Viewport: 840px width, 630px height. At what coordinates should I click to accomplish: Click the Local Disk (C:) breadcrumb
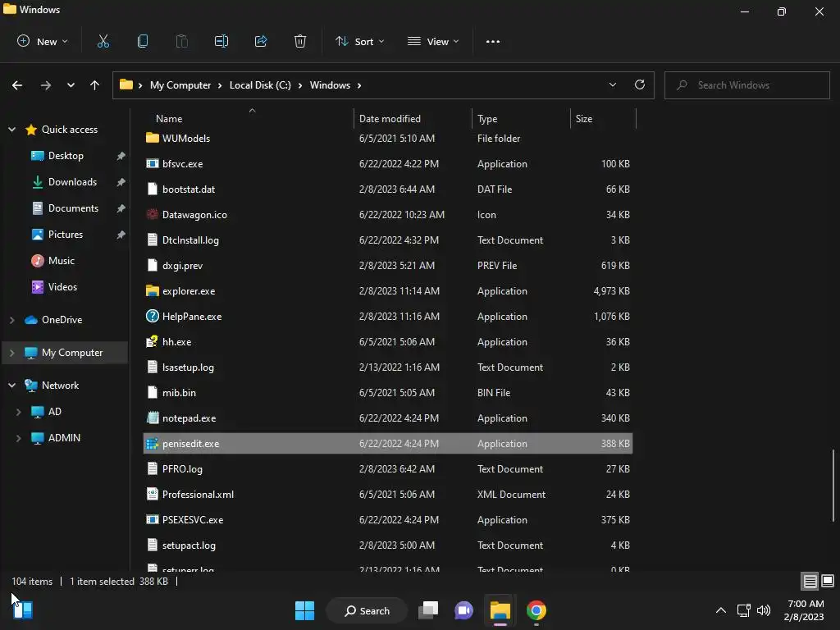point(260,85)
